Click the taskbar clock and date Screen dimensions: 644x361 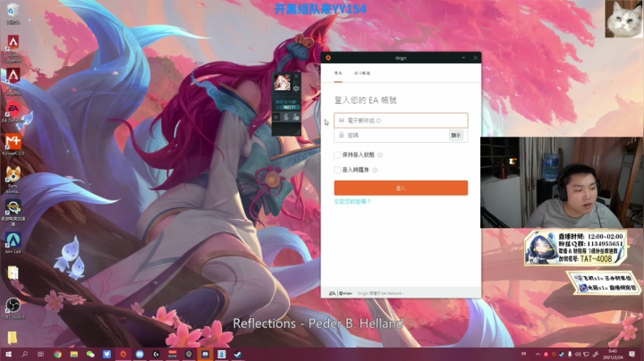pos(613,354)
